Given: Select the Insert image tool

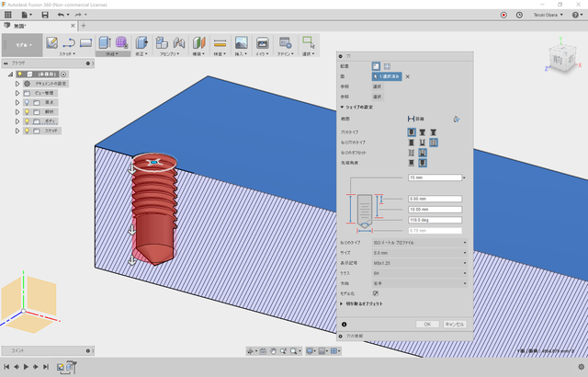Looking at the screenshot, I should (x=241, y=42).
